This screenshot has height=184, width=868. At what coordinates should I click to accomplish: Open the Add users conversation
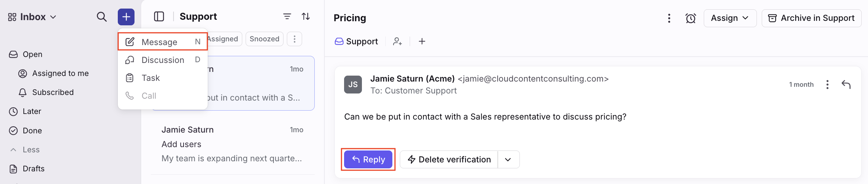click(233, 144)
